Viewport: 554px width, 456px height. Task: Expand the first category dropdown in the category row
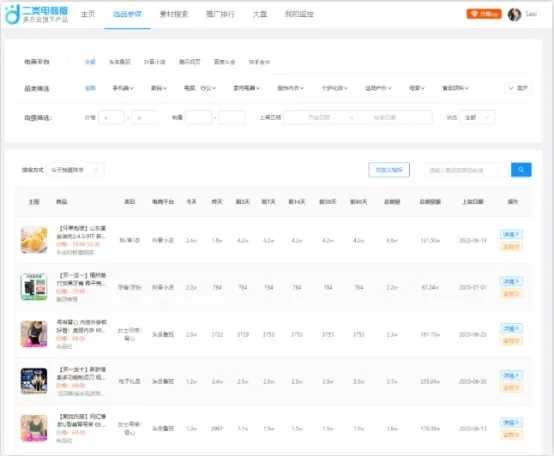tap(123, 88)
